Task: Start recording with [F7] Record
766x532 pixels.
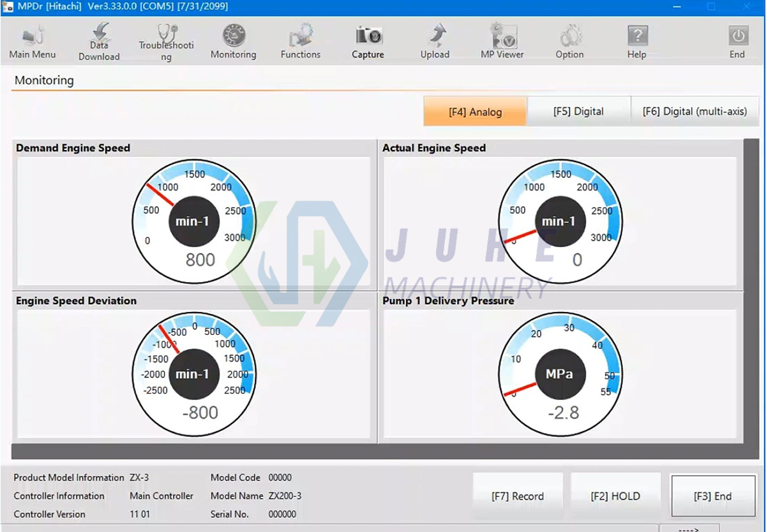Action: pyautogui.click(x=518, y=496)
